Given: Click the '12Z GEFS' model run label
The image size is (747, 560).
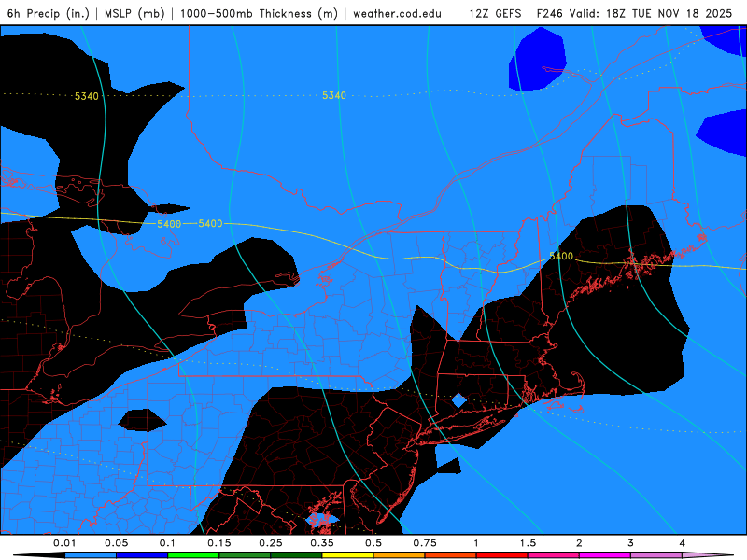Looking at the screenshot, I should point(495,13).
